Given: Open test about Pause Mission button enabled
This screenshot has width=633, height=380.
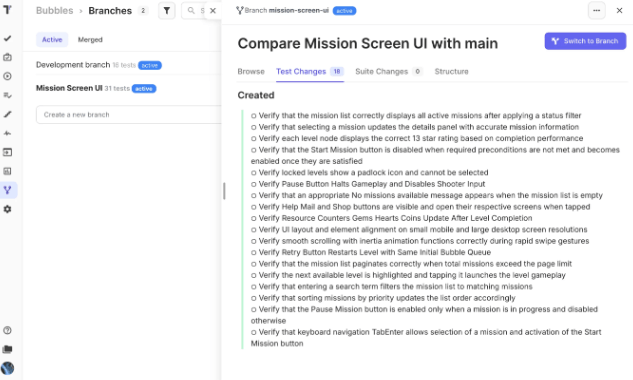Looking at the screenshot, I should (x=424, y=315).
